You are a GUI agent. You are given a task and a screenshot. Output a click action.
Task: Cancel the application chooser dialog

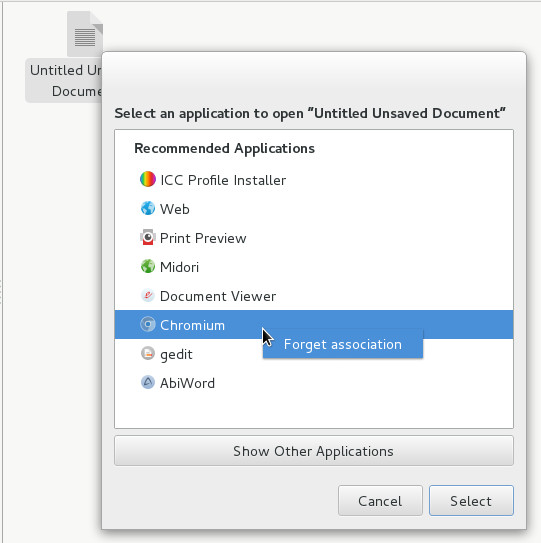pyautogui.click(x=380, y=501)
